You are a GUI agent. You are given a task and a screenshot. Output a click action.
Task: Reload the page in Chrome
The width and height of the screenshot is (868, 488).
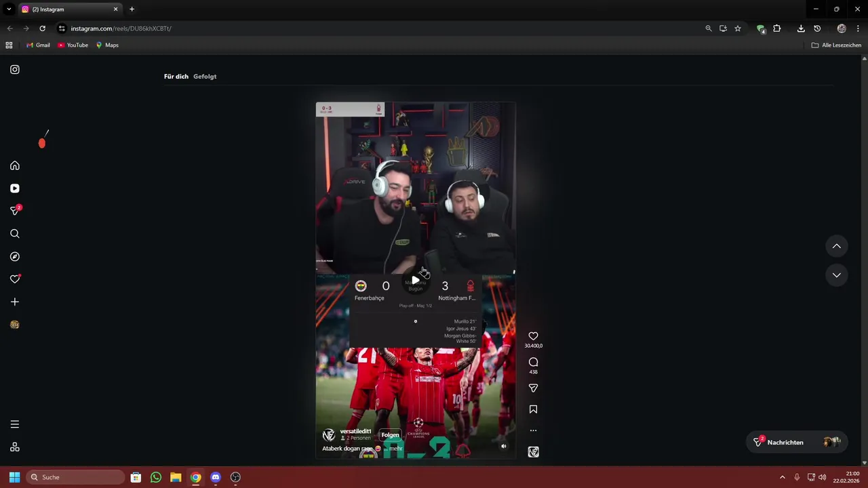pos(42,28)
